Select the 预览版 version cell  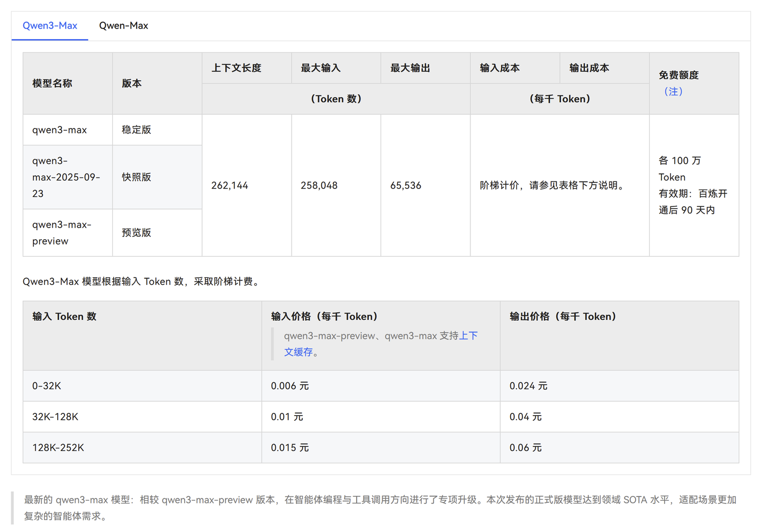click(136, 232)
